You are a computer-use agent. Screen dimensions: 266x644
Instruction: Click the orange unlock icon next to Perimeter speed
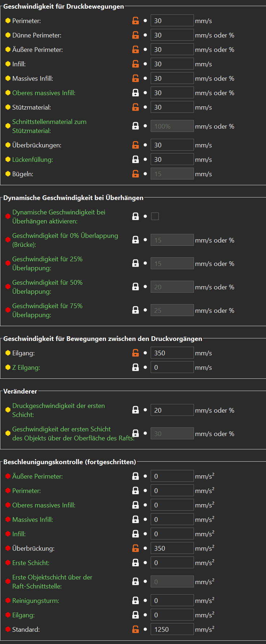pyautogui.click(x=136, y=21)
